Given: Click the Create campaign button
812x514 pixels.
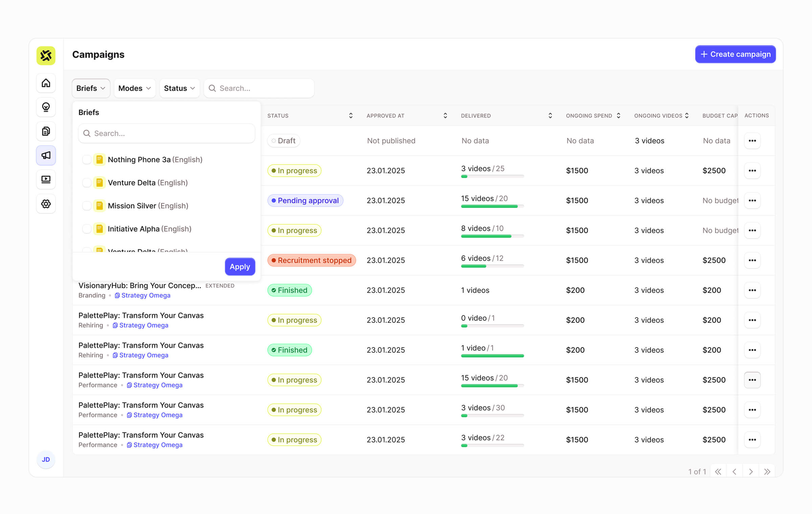Looking at the screenshot, I should (x=735, y=54).
